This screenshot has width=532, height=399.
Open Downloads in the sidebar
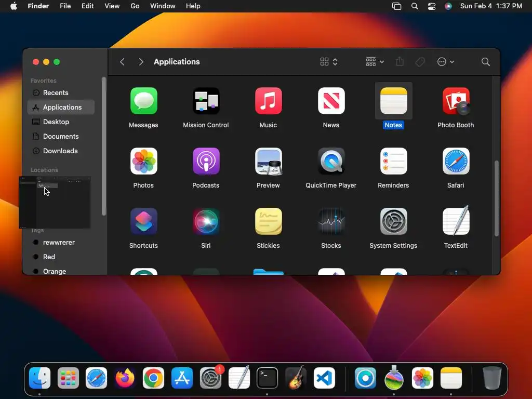pyautogui.click(x=61, y=151)
